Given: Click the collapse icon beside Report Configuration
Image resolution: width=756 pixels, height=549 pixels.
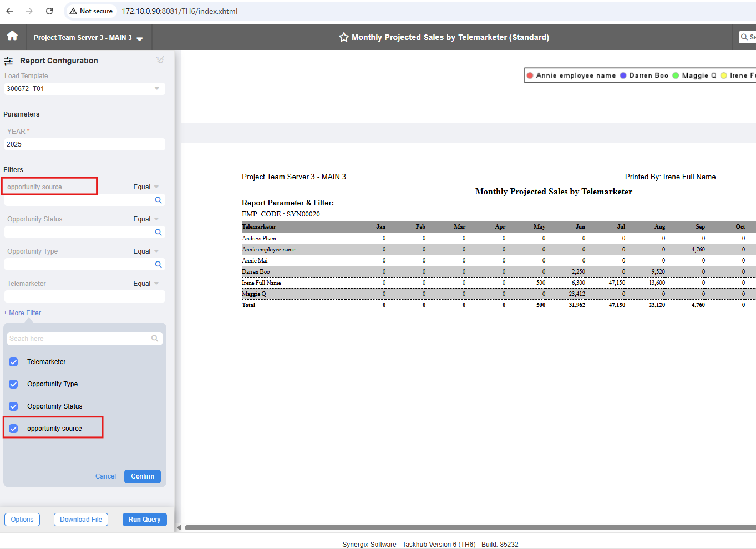Looking at the screenshot, I should click(160, 60).
